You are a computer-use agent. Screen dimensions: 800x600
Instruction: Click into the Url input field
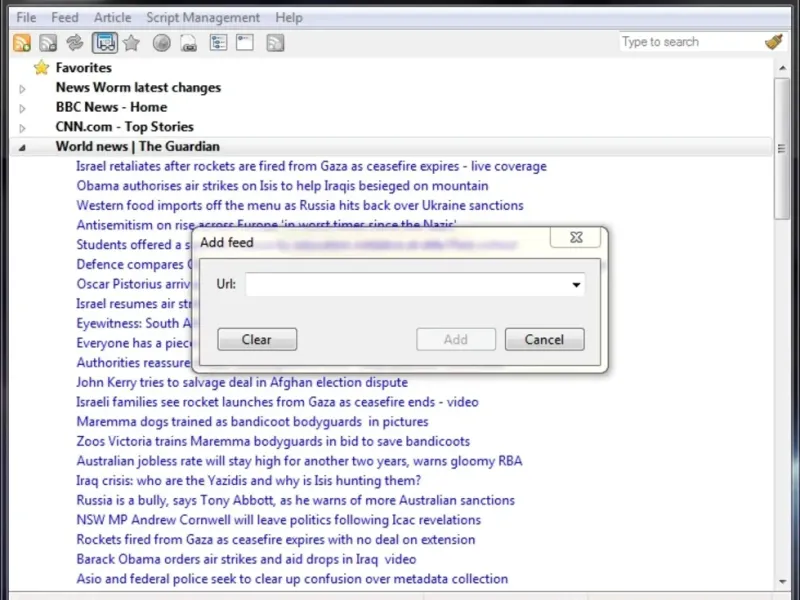(x=405, y=285)
